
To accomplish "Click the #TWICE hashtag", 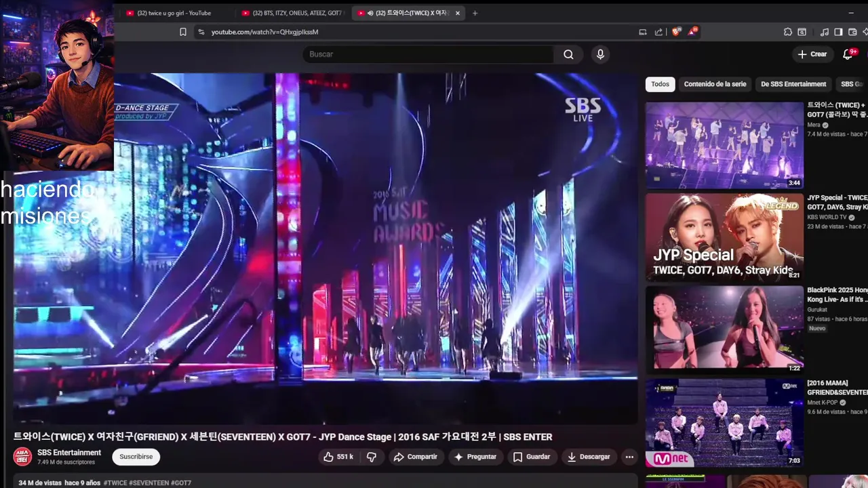I will pyautogui.click(x=115, y=483).
